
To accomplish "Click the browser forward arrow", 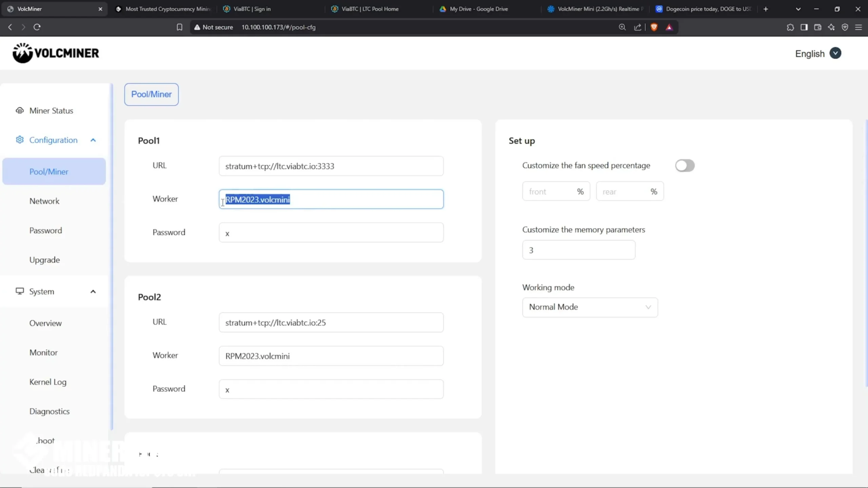I will pos(23,27).
